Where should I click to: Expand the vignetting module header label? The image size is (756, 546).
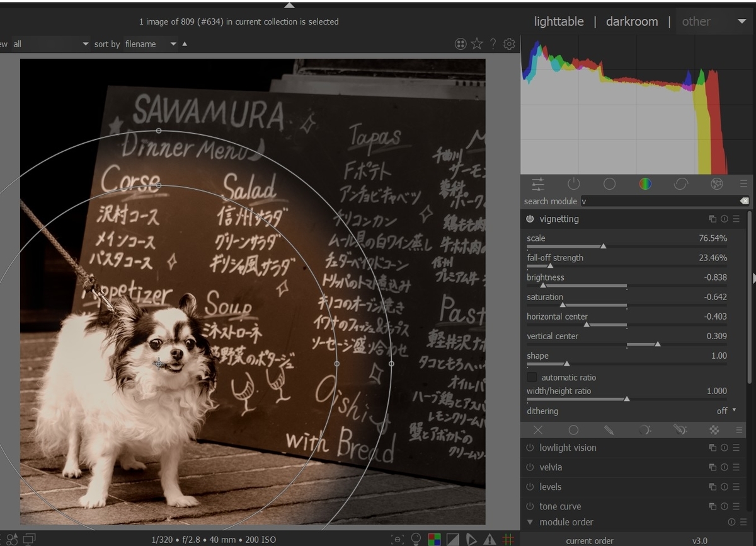coord(559,219)
